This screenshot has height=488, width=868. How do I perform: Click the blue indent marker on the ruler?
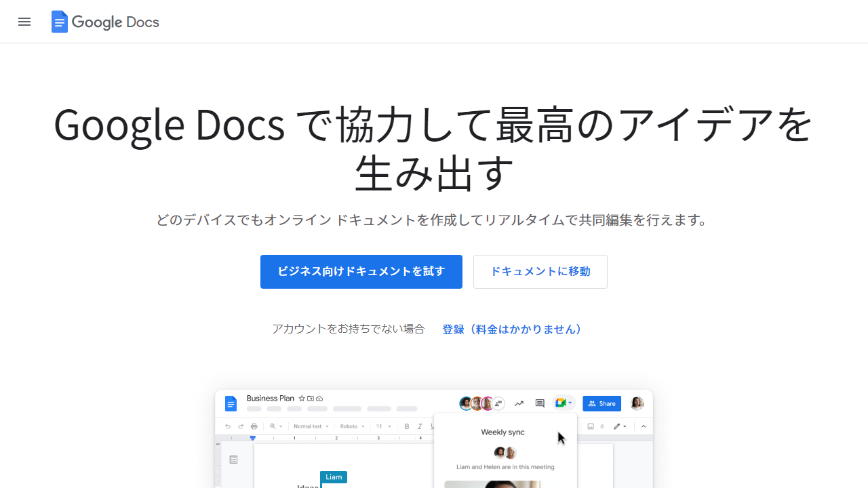(253, 439)
